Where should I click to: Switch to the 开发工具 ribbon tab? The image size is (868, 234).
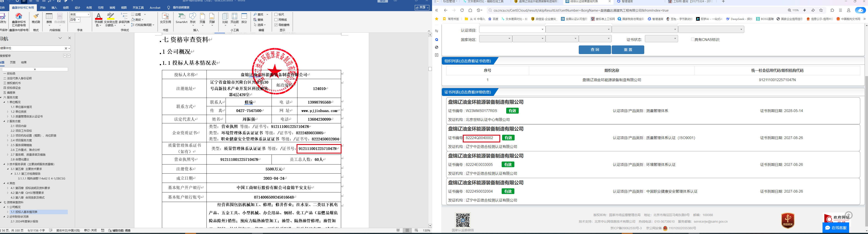138,7
